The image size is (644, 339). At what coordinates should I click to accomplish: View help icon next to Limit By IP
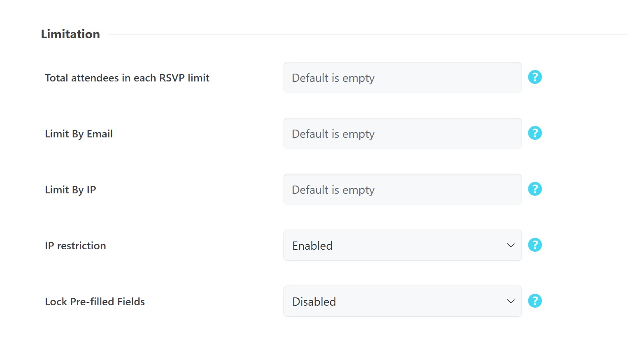(x=535, y=189)
